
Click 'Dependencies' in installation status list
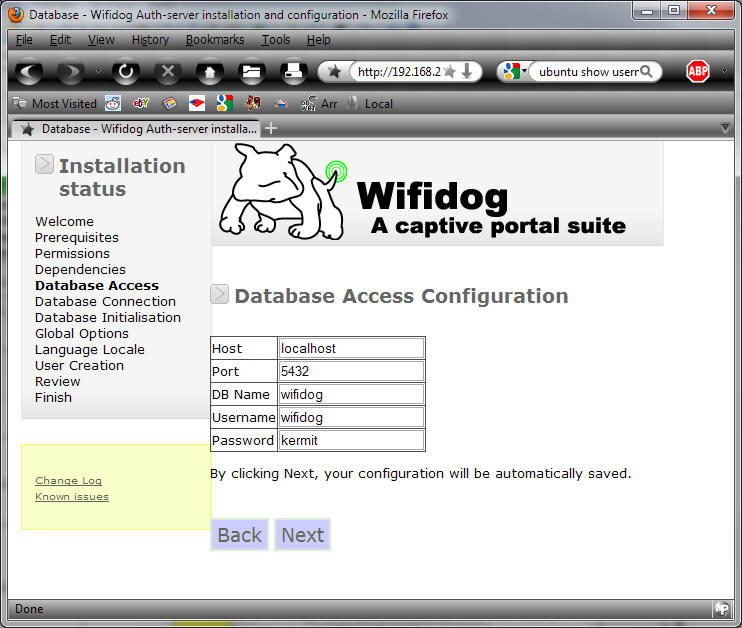pyautogui.click(x=80, y=269)
